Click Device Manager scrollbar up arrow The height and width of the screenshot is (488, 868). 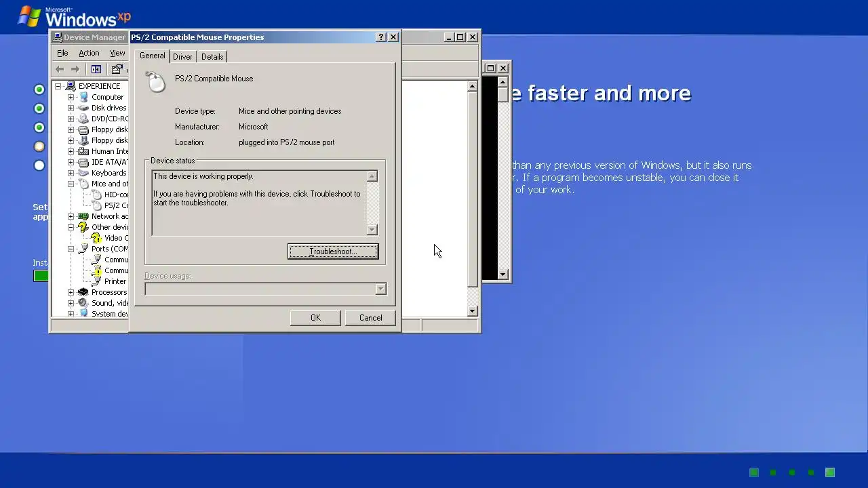[473, 87]
